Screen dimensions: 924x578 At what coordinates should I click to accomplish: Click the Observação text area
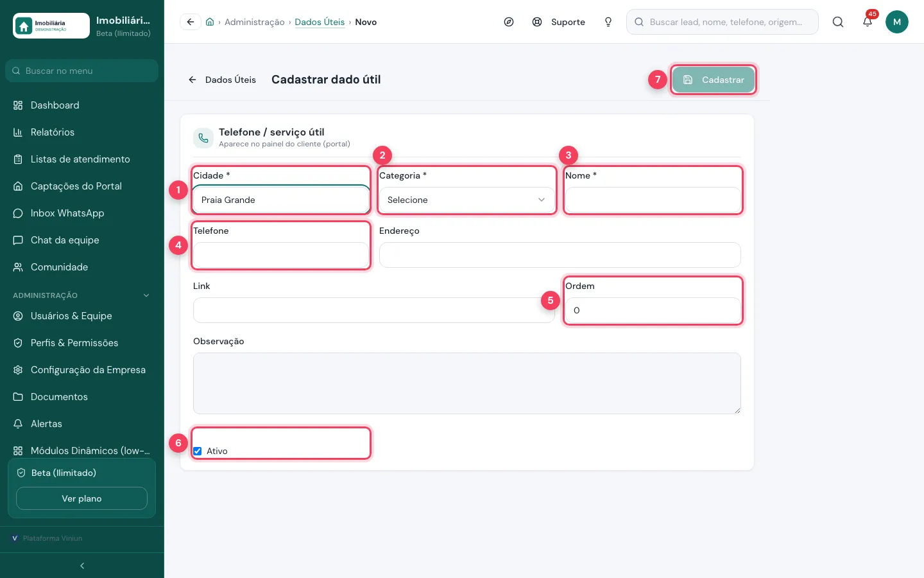click(x=467, y=383)
